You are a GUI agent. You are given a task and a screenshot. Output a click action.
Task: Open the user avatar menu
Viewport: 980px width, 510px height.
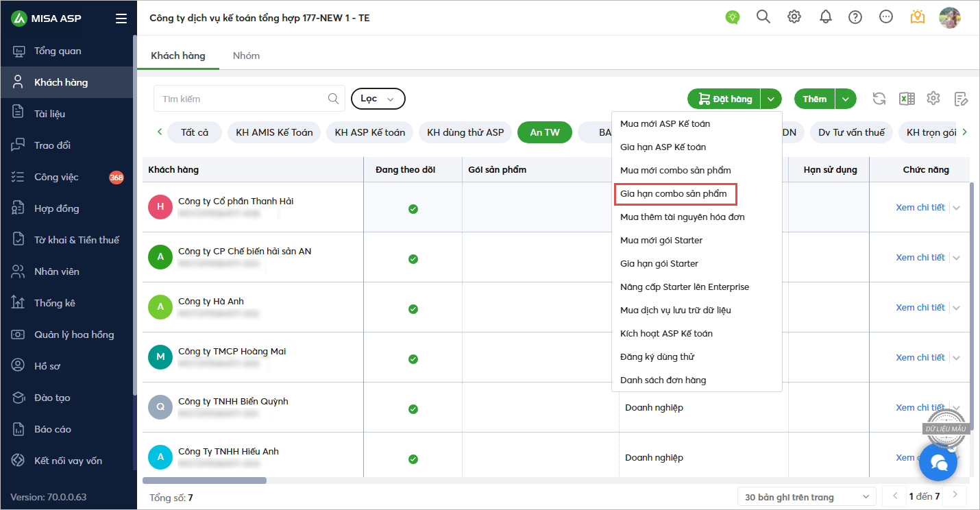click(950, 18)
